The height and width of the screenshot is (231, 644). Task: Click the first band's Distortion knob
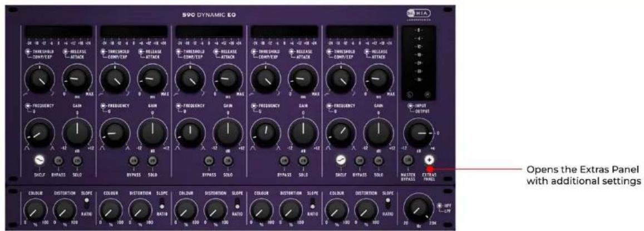65,210
